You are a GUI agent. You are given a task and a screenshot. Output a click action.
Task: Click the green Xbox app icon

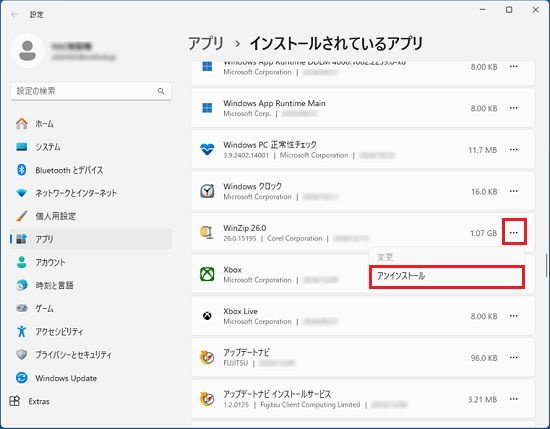(207, 274)
